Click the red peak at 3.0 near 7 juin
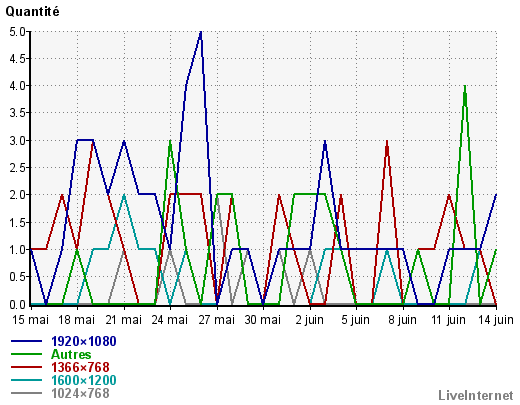 point(387,141)
